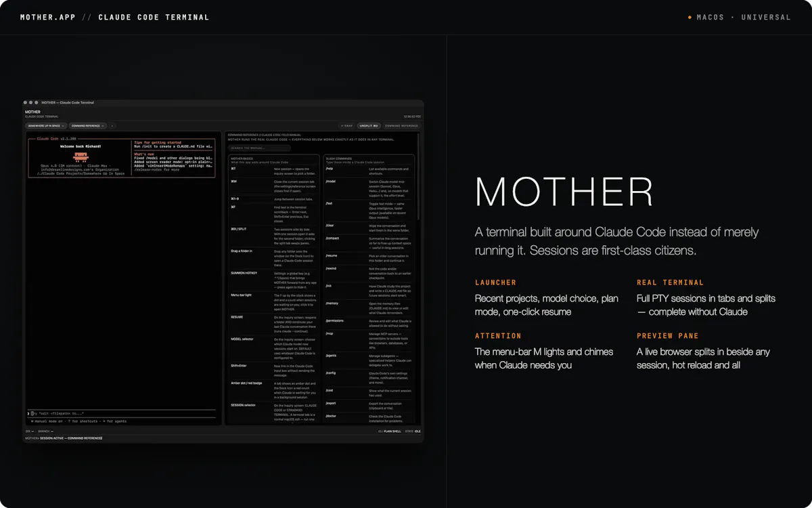
Task: Focus the Search the manual field
Action: (260, 148)
